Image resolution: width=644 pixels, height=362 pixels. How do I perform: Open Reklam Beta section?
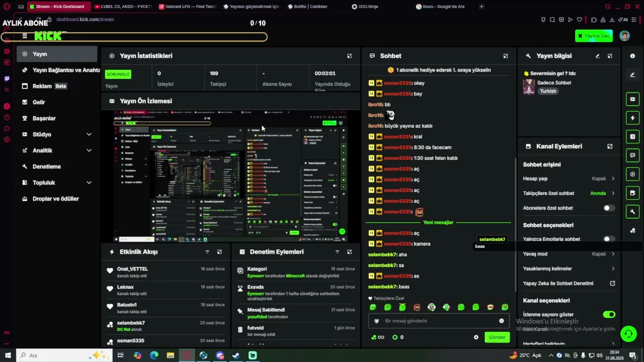point(57,86)
